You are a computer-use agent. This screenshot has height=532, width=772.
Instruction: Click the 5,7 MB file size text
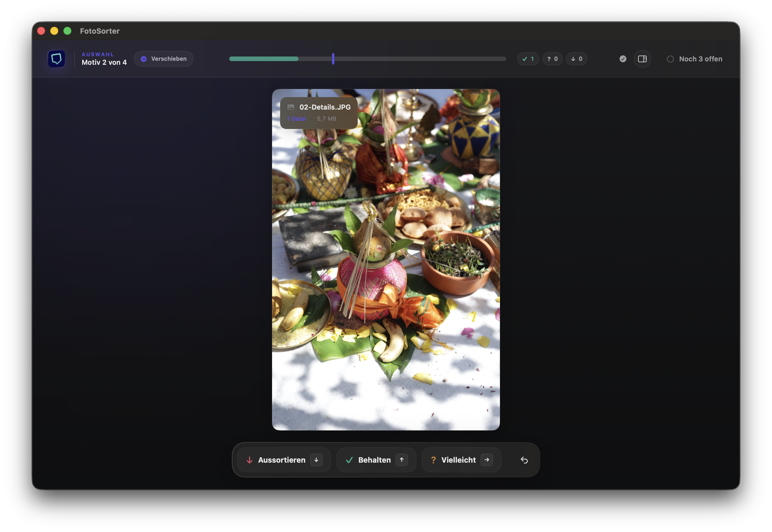tap(327, 119)
